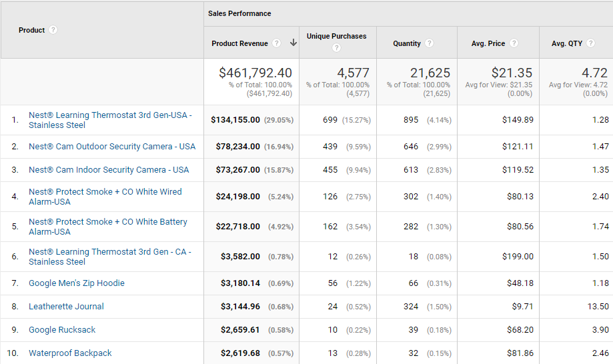Sort table by Unique Purchases column
The image size is (613, 364).
coord(337,36)
